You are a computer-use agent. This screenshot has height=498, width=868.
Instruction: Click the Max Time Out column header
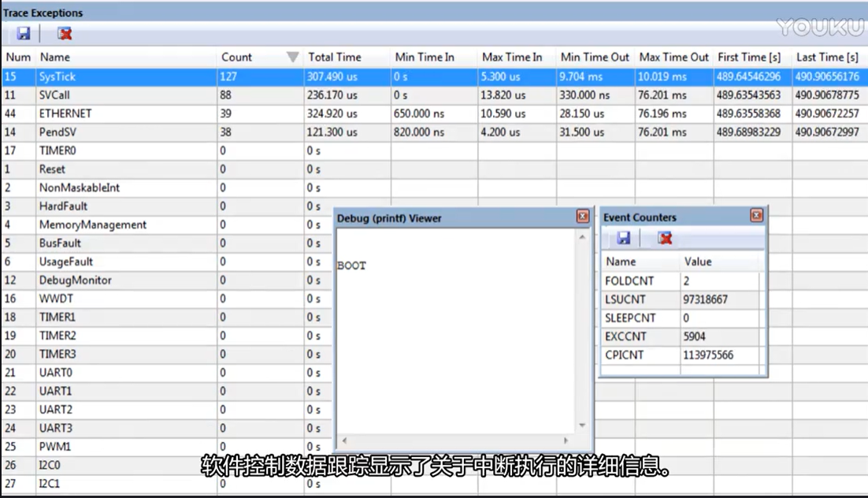click(673, 57)
